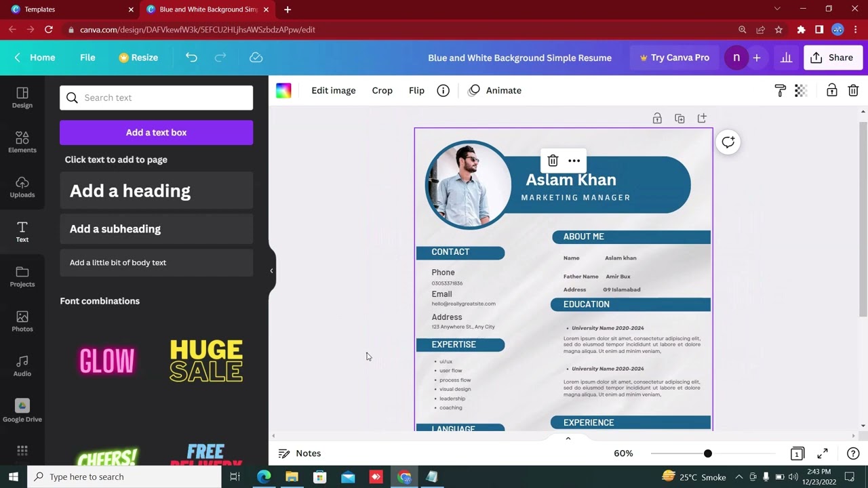Expand the page thumbnails chevron
The width and height of the screenshot is (868, 488).
568,439
